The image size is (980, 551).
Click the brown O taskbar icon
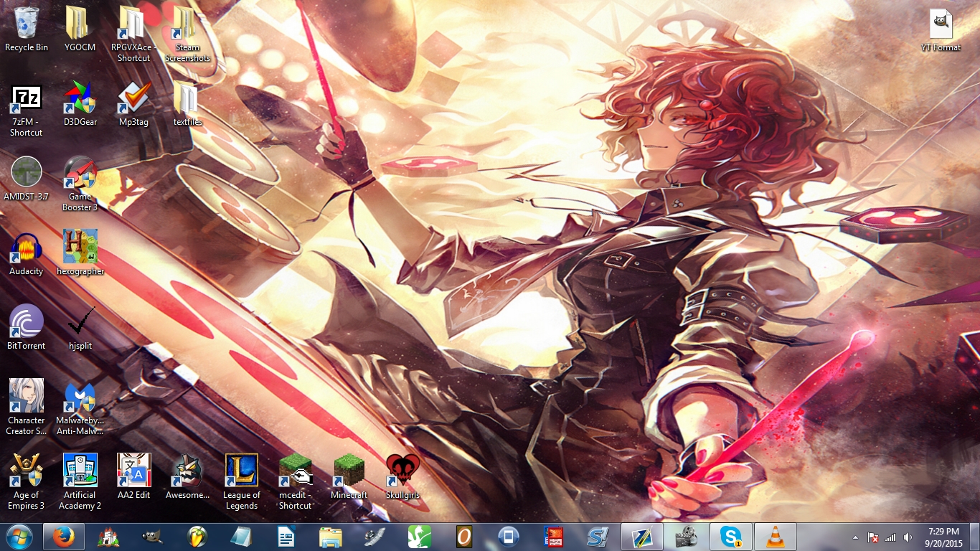point(463,537)
